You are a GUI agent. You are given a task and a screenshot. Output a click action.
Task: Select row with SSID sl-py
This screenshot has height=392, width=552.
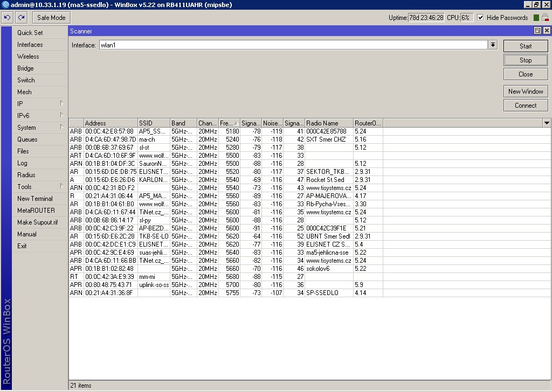click(310, 220)
